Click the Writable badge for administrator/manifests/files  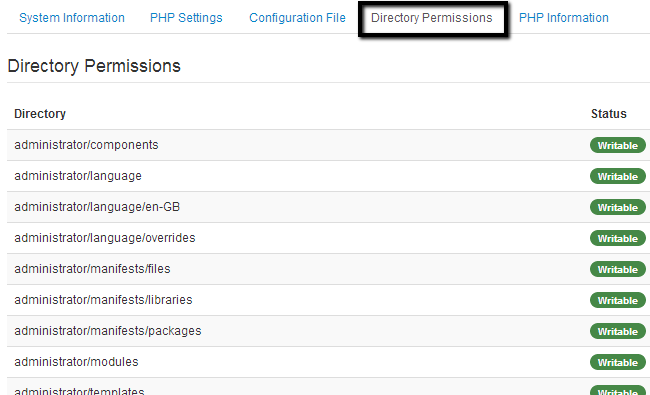coord(618,269)
